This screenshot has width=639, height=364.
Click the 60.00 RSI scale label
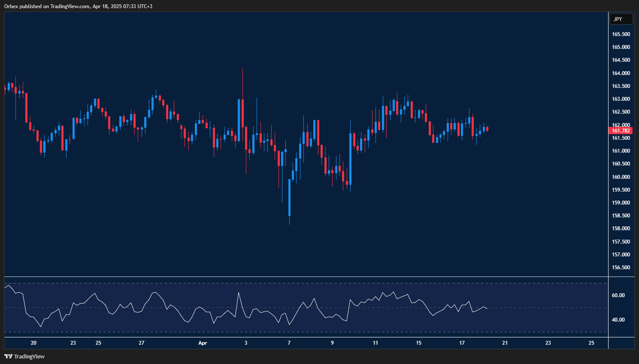(618, 295)
